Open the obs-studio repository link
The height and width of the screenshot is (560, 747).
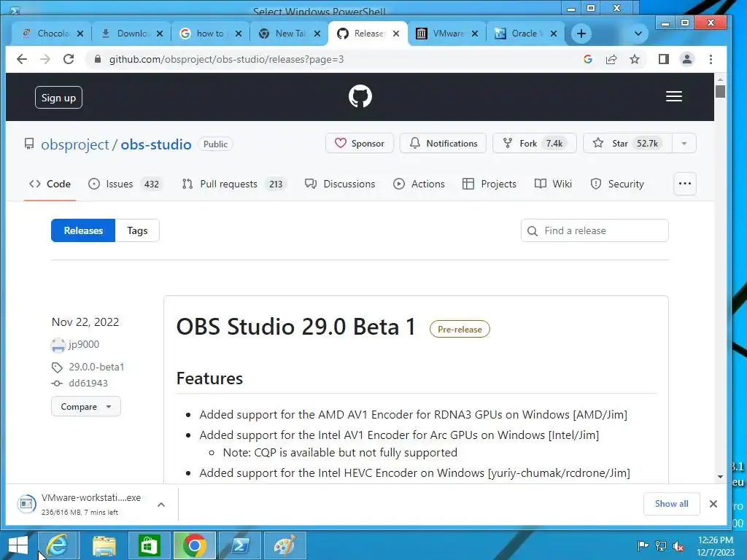[x=156, y=144]
